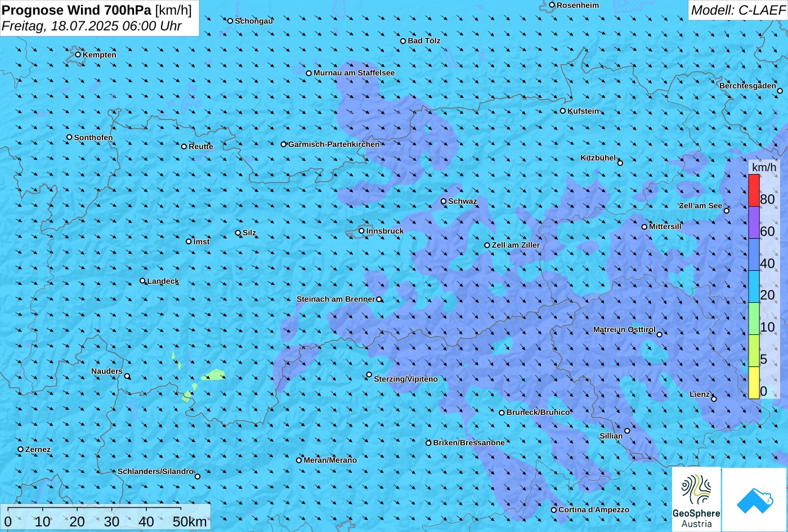Image resolution: width=788 pixels, height=532 pixels.
Task: Click the Reutte city marker
Action: click(184, 146)
